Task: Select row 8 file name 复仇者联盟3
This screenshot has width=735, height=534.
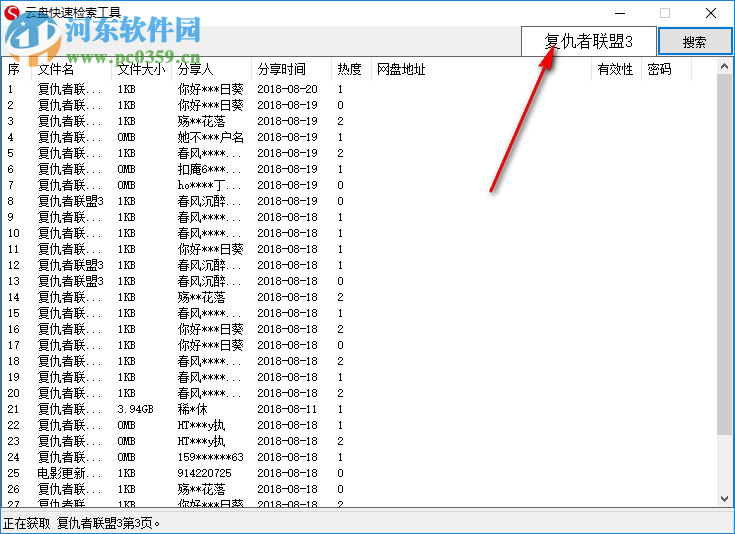Action: pos(70,201)
